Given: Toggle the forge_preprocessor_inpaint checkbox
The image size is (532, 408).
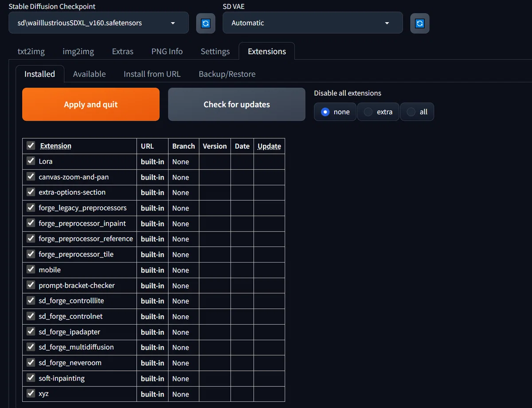Looking at the screenshot, I should (x=31, y=223).
